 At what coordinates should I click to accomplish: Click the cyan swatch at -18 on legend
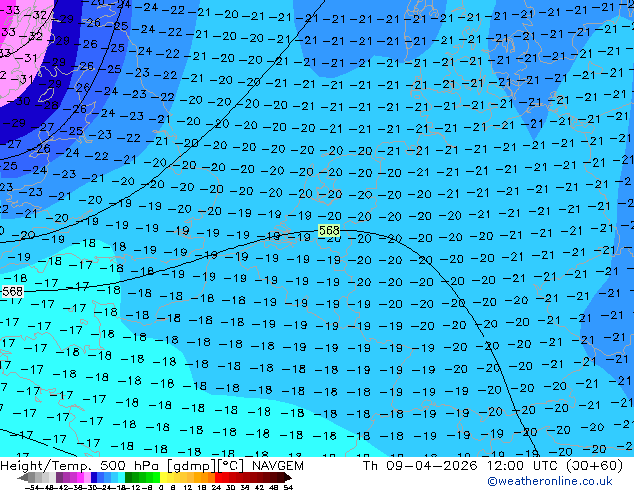pos(121,477)
